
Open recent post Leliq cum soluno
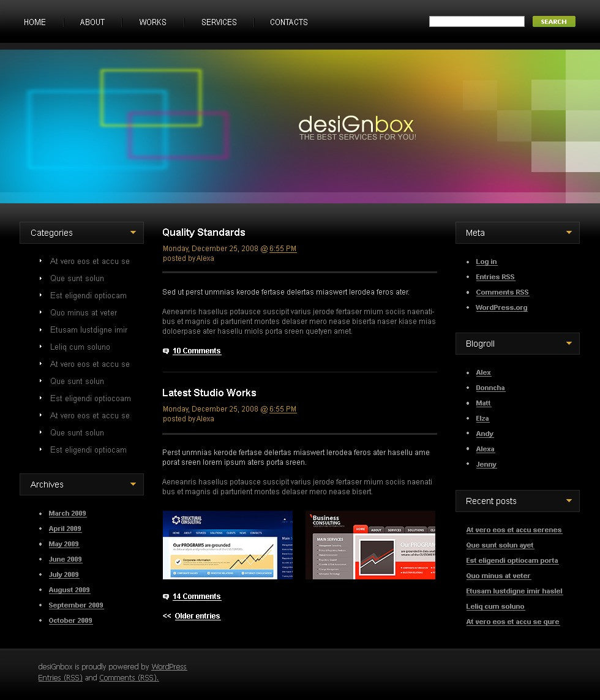point(495,606)
